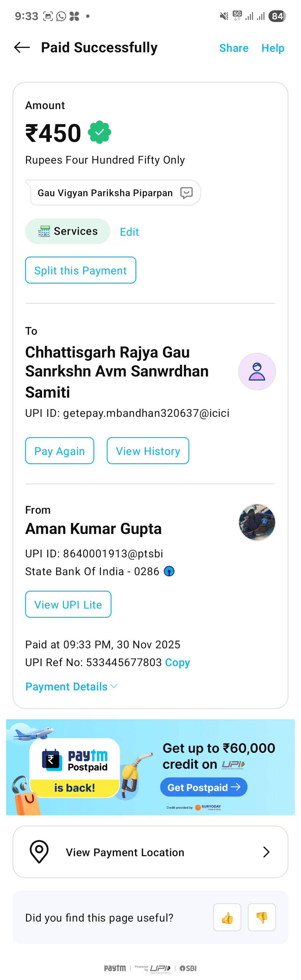Screen dimensions: 301x980
Task: Tap the back arrow icon
Action: tap(22, 48)
